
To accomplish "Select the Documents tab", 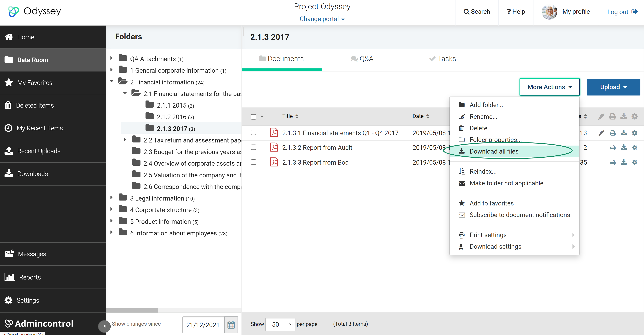I will point(281,59).
